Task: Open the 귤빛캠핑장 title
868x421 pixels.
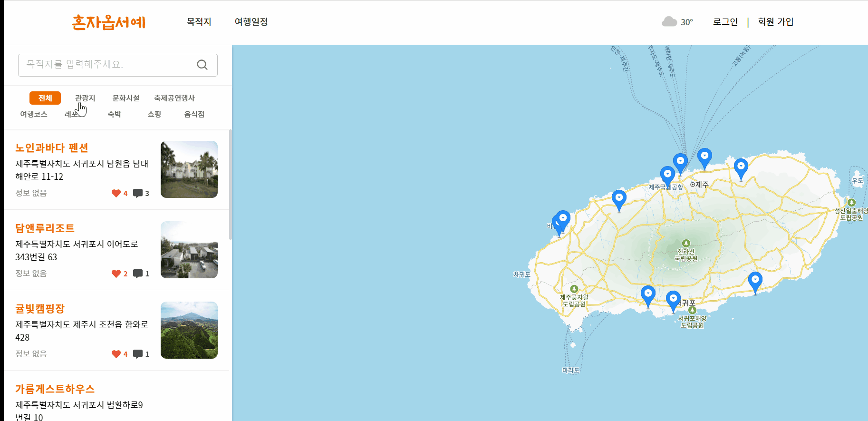Action: 40,309
